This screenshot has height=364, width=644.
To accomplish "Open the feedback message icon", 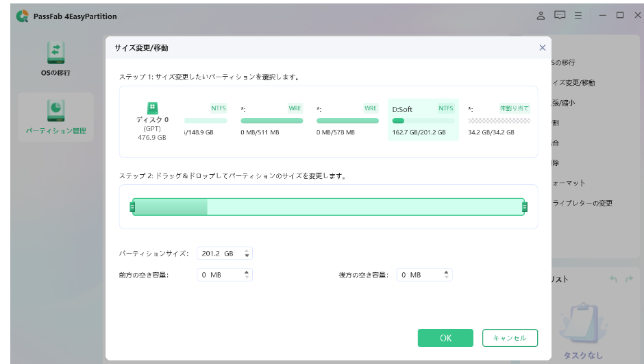I will [560, 15].
